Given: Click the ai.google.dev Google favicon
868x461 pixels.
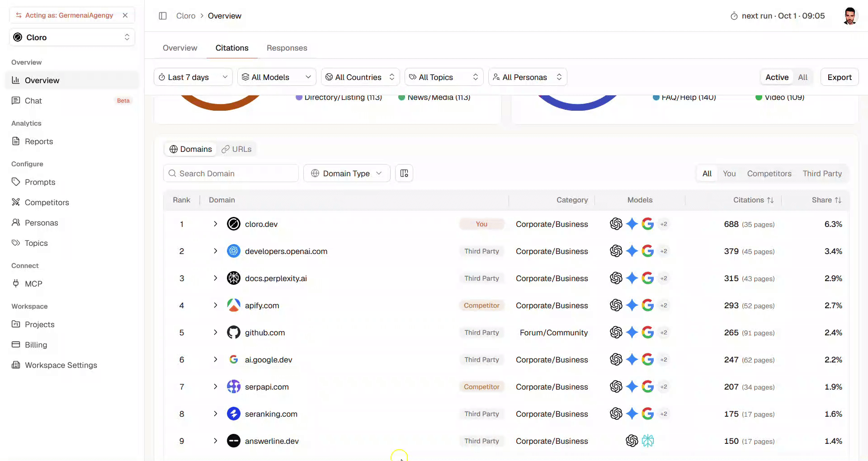Looking at the screenshot, I should [234, 359].
